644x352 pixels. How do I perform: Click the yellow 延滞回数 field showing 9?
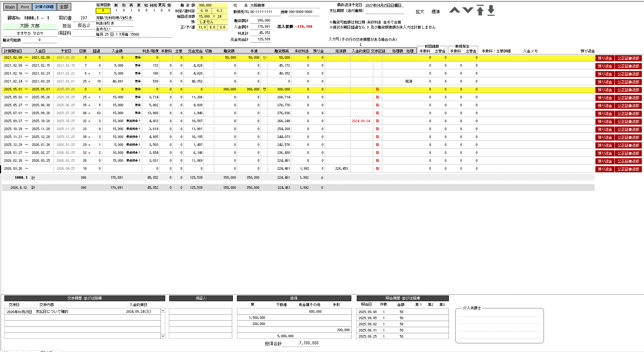(x=103, y=11)
